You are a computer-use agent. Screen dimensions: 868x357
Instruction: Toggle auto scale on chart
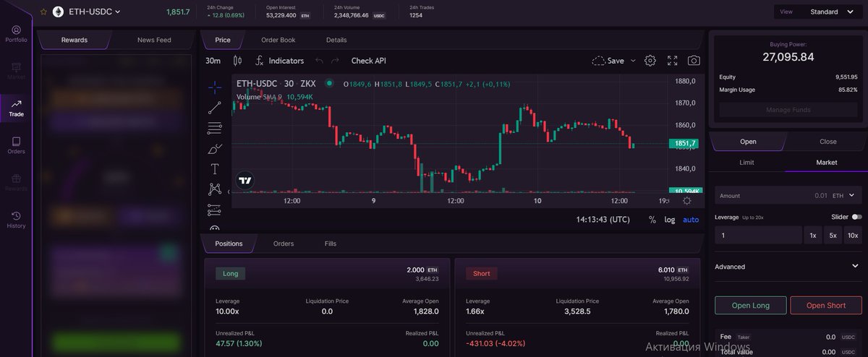click(691, 219)
